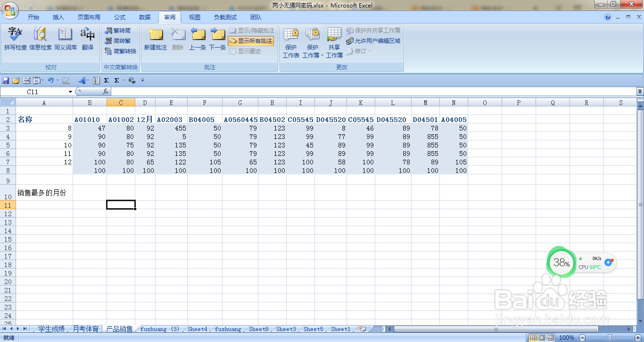The width and height of the screenshot is (644, 342).
Task: Click zoom in plus button
Action: (x=637, y=338)
